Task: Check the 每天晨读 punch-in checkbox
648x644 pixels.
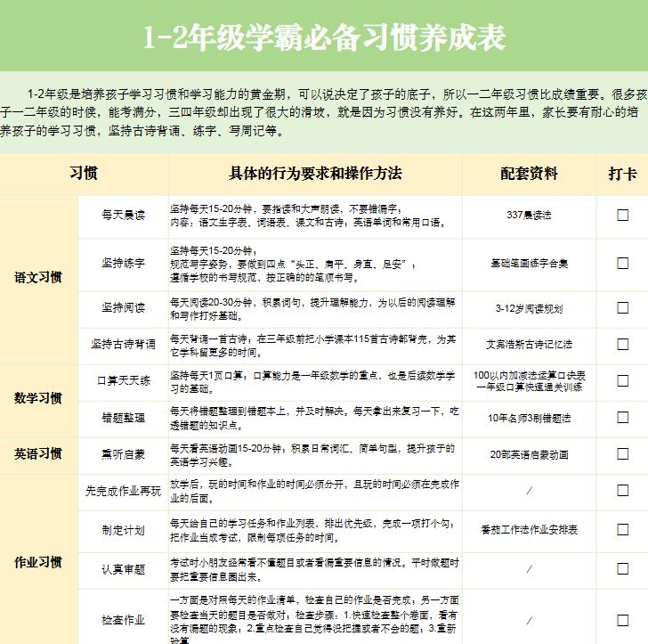Action: coord(622,215)
